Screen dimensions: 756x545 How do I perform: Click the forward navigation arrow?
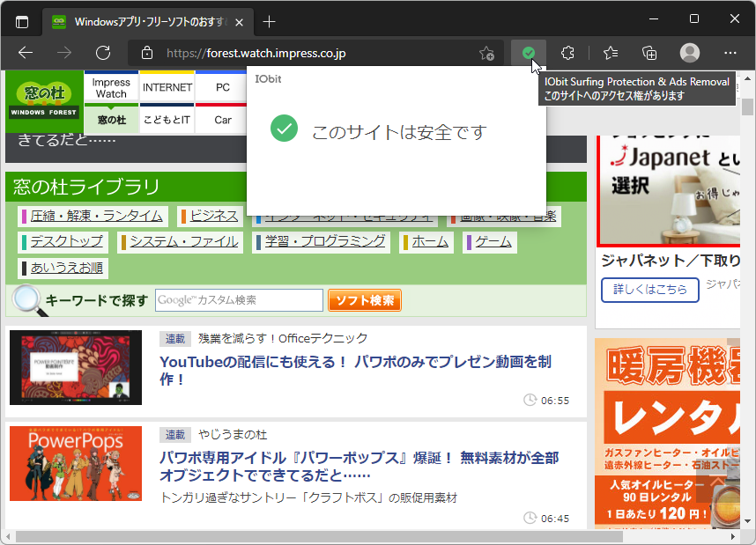click(63, 53)
